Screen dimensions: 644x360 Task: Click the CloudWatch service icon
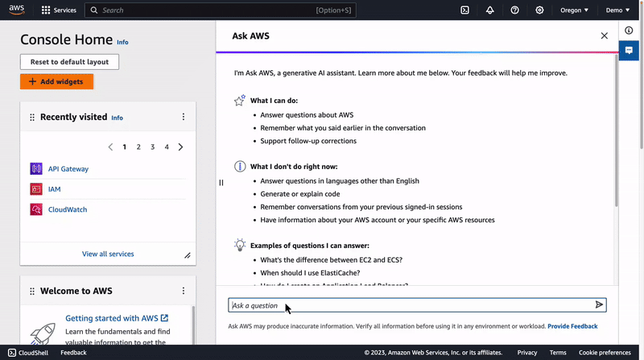click(x=36, y=209)
